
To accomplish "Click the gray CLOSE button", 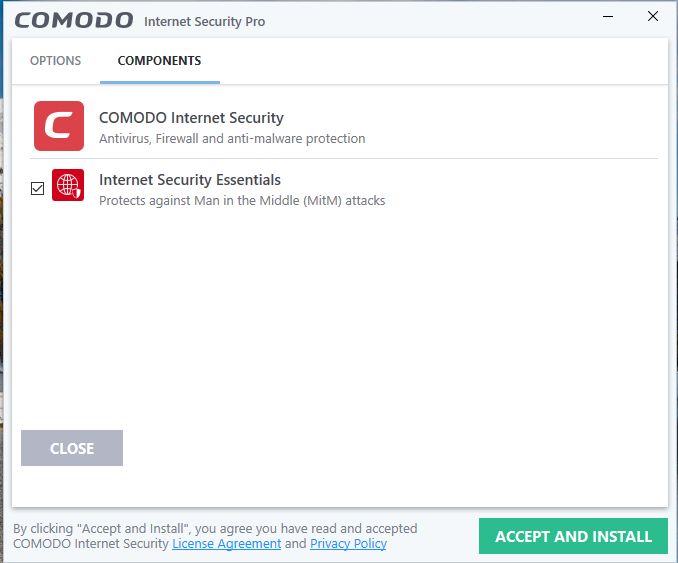I will (x=72, y=448).
